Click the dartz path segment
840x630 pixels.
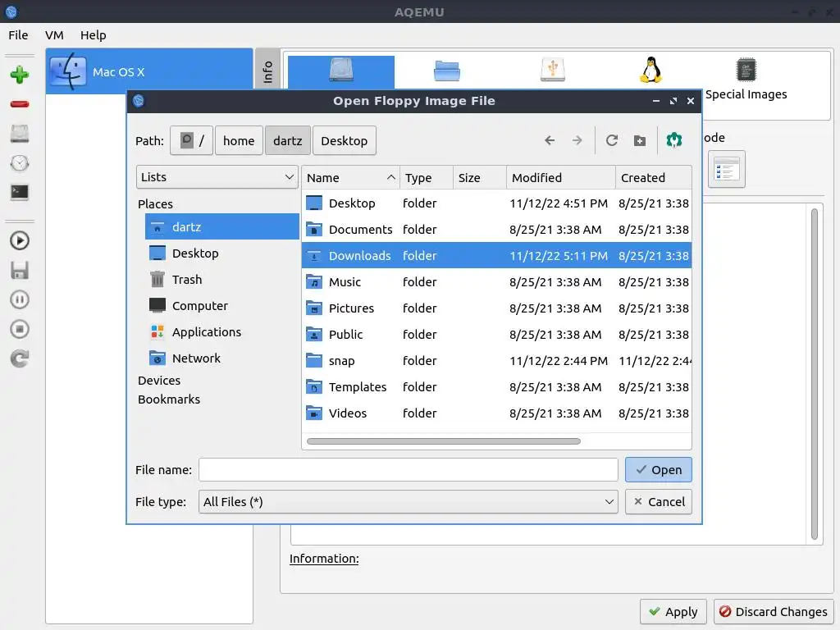point(288,141)
